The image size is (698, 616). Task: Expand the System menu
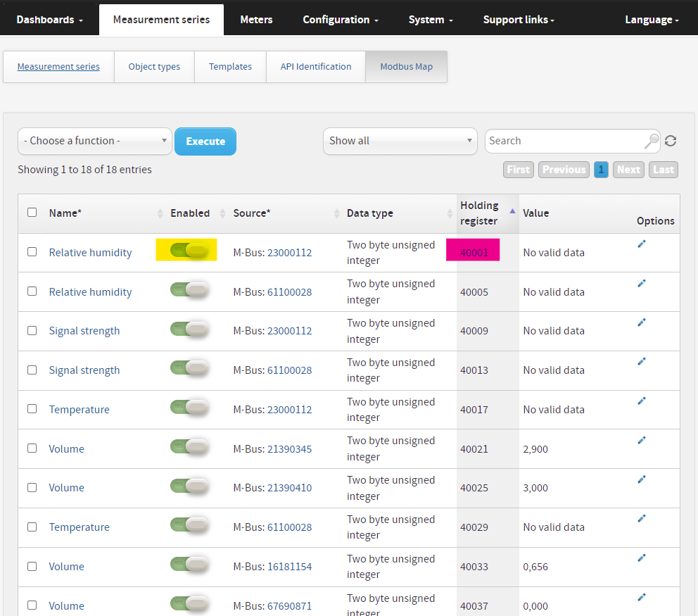pos(431,20)
